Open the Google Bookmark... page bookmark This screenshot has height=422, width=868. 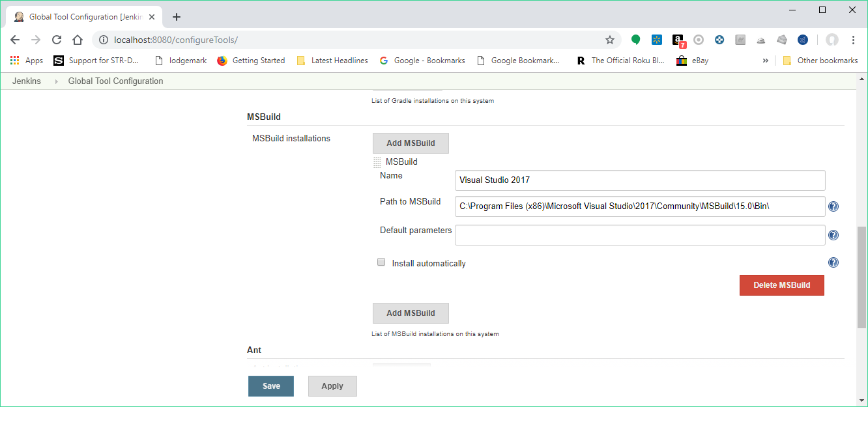(518, 61)
